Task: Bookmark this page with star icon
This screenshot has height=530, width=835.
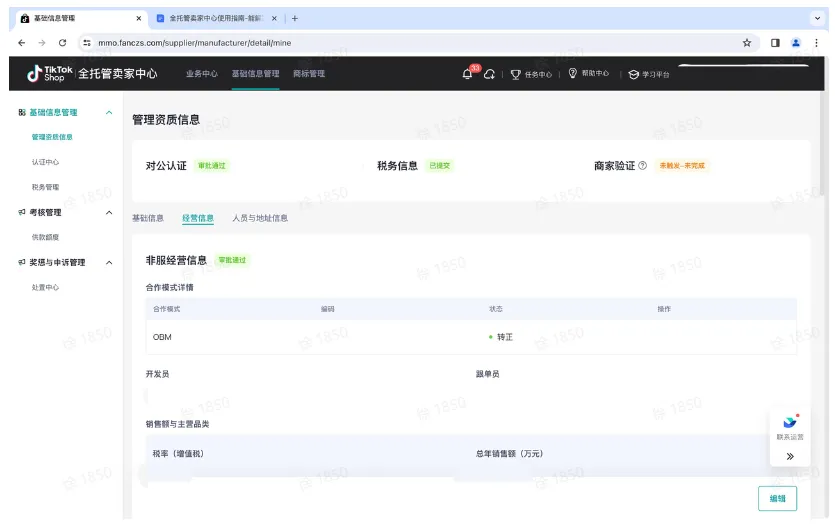Action: tap(747, 43)
